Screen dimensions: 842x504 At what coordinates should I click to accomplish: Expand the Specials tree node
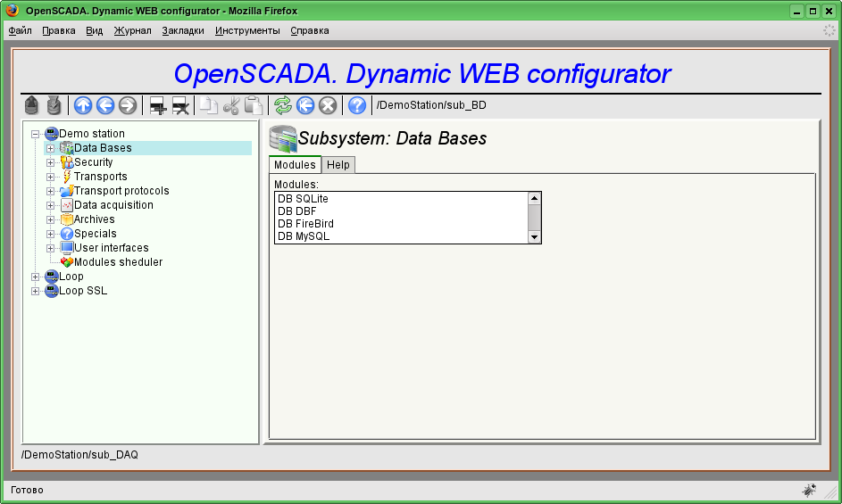pyautogui.click(x=51, y=234)
